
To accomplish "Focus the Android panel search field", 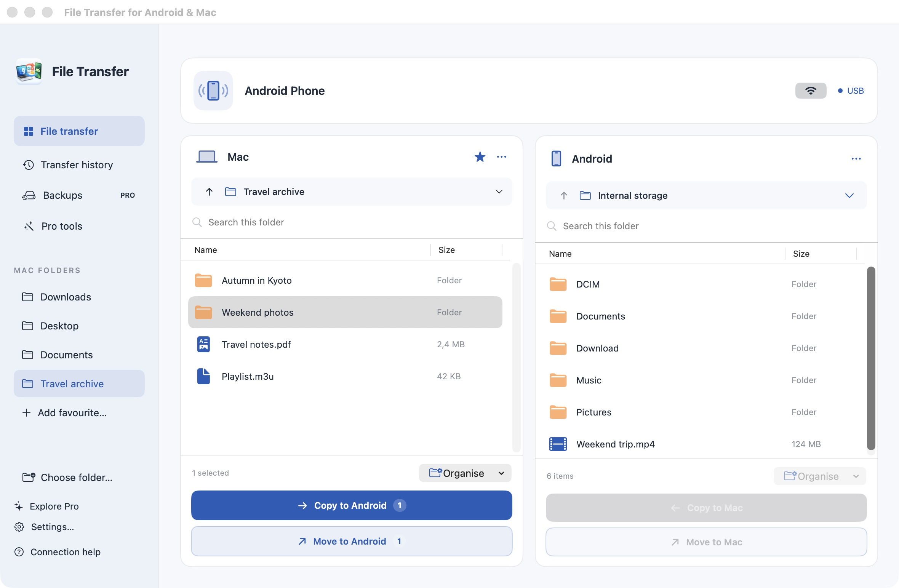I will click(x=706, y=226).
